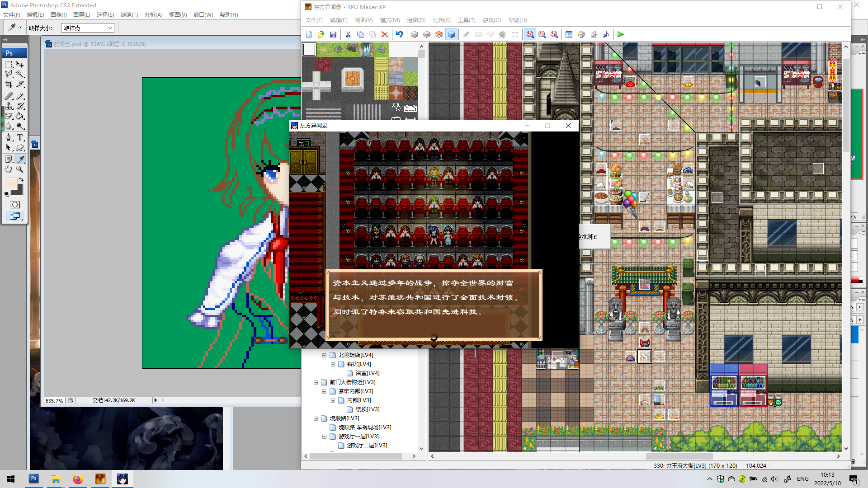Open the Script Editor icon in RPG Maker
The width and height of the screenshot is (868, 488).
coord(594,34)
